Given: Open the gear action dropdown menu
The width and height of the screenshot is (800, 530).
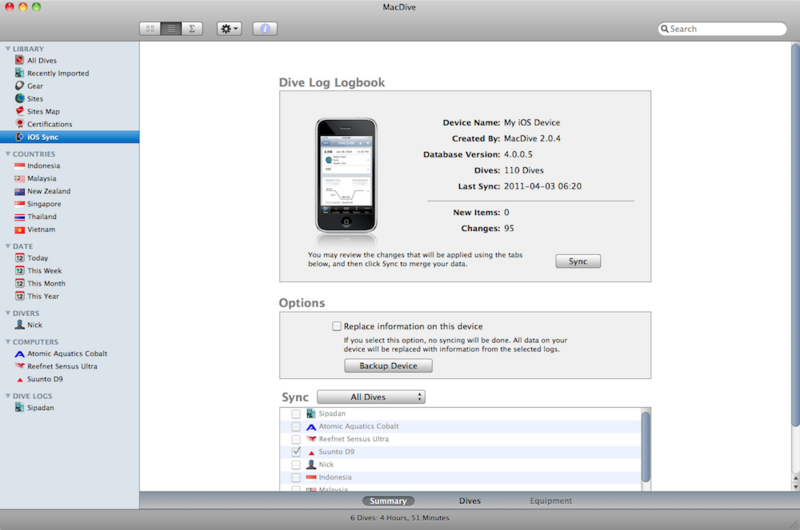Looking at the screenshot, I should point(229,29).
